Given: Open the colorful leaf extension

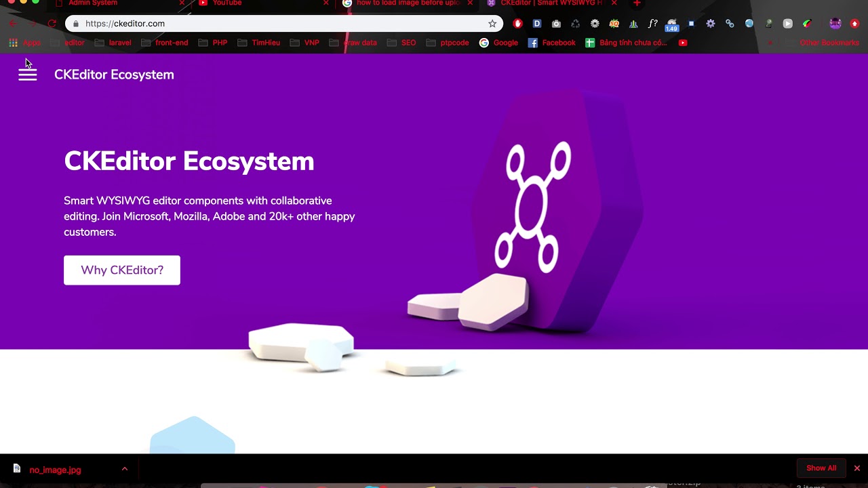Looking at the screenshot, I should click(807, 24).
